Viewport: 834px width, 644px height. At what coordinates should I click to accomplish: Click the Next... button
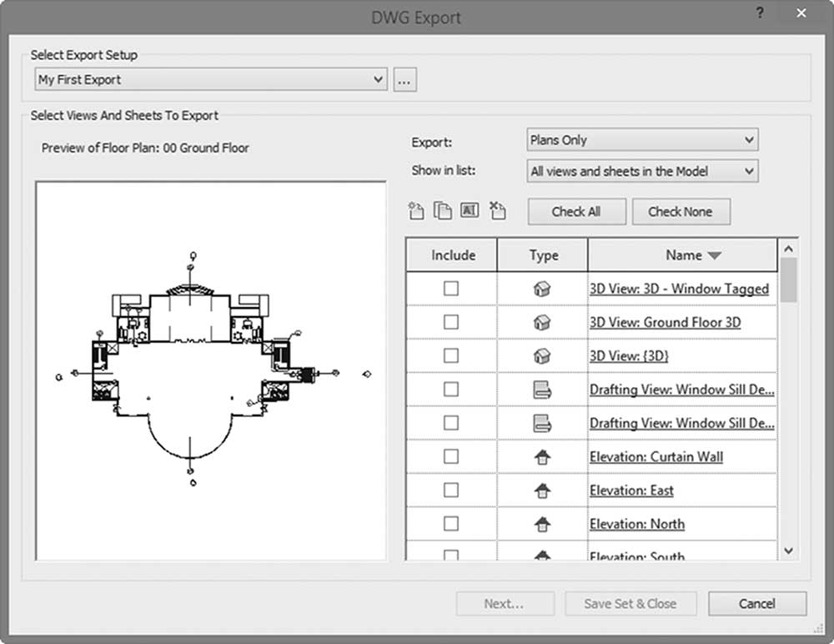505,604
